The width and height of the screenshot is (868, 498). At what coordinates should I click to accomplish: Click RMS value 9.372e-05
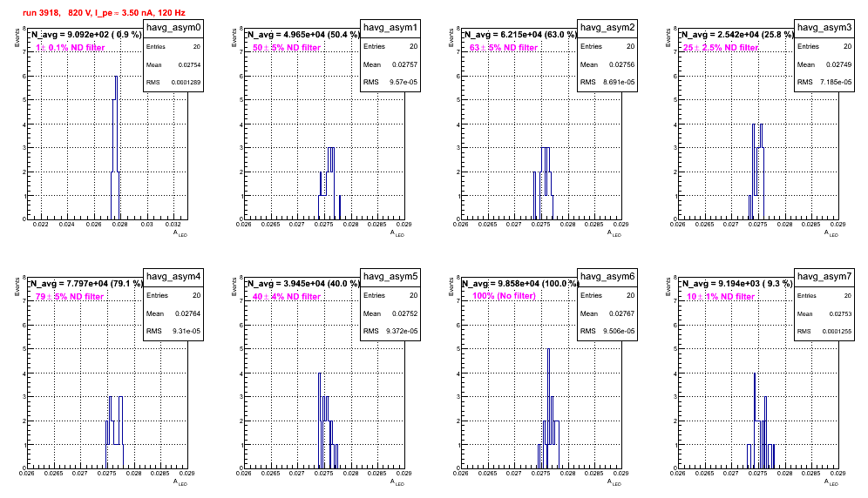tap(402, 331)
